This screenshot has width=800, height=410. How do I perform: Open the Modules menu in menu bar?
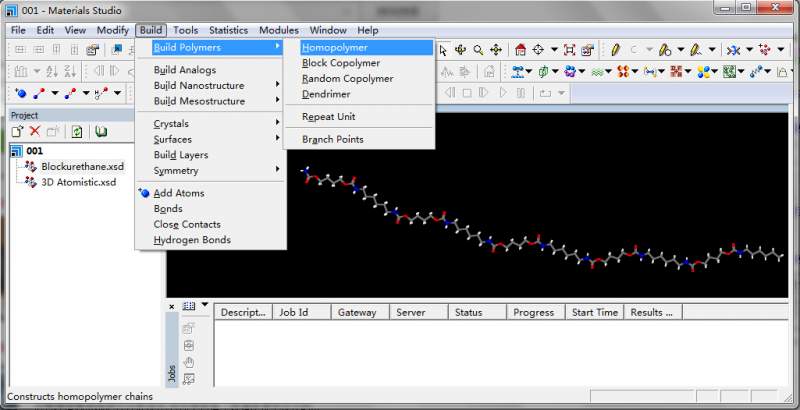coord(279,31)
